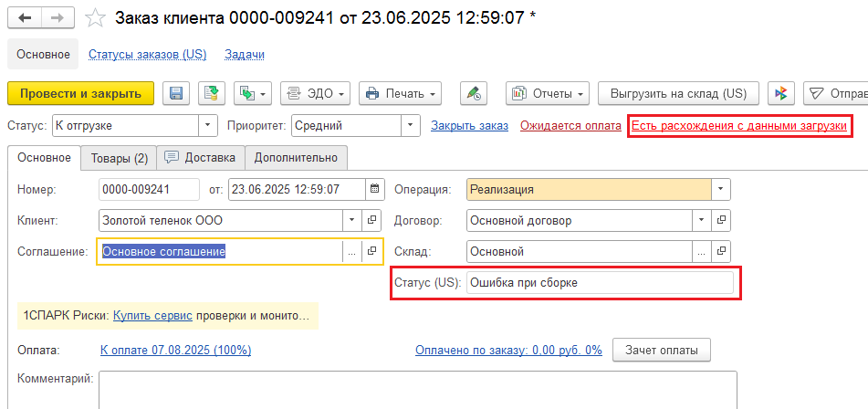The width and height of the screenshot is (868, 409).
Task: Expand the Операция dropdown list
Action: click(x=721, y=190)
